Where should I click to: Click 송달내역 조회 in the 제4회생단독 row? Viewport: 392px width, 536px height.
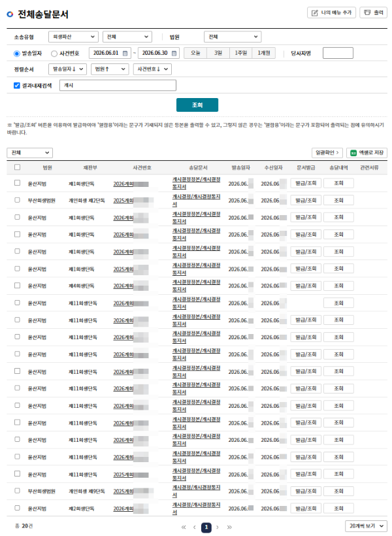pyautogui.click(x=338, y=286)
